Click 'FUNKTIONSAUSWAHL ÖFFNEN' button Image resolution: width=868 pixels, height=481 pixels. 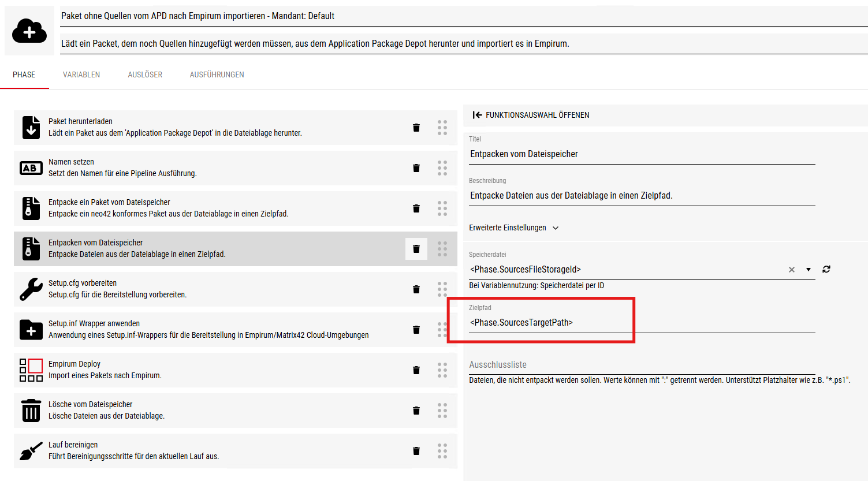531,115
